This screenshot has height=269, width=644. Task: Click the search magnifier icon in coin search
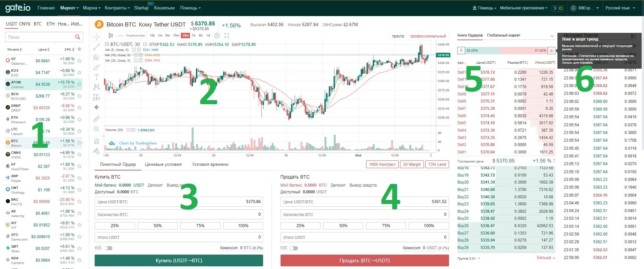click(x=78, y=37)
